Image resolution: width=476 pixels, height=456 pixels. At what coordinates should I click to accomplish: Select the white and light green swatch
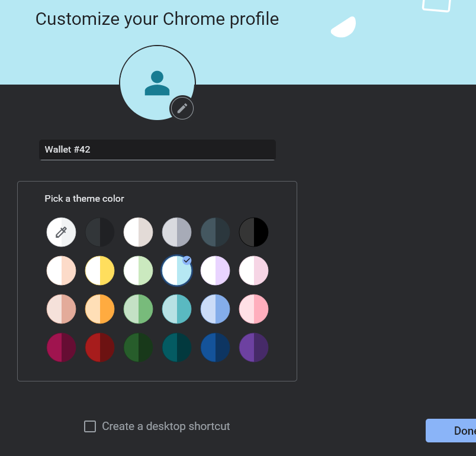138,270
